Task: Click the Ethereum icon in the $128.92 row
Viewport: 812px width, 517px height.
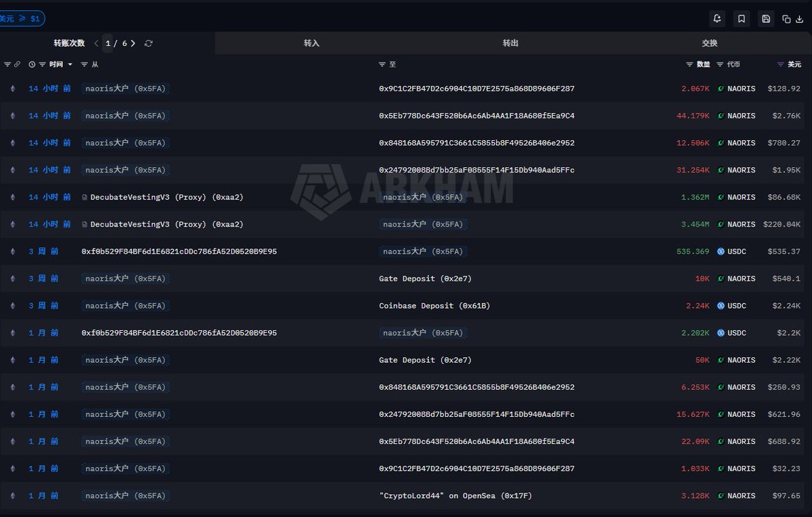Action: 12,89
